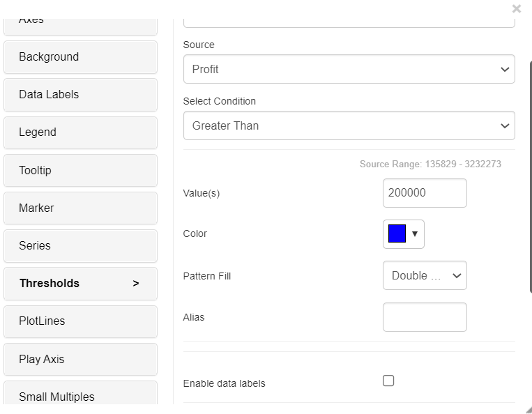Click the Value(s) input field
532x414 pixels.
pyautogui.click(x=425, y=193)
